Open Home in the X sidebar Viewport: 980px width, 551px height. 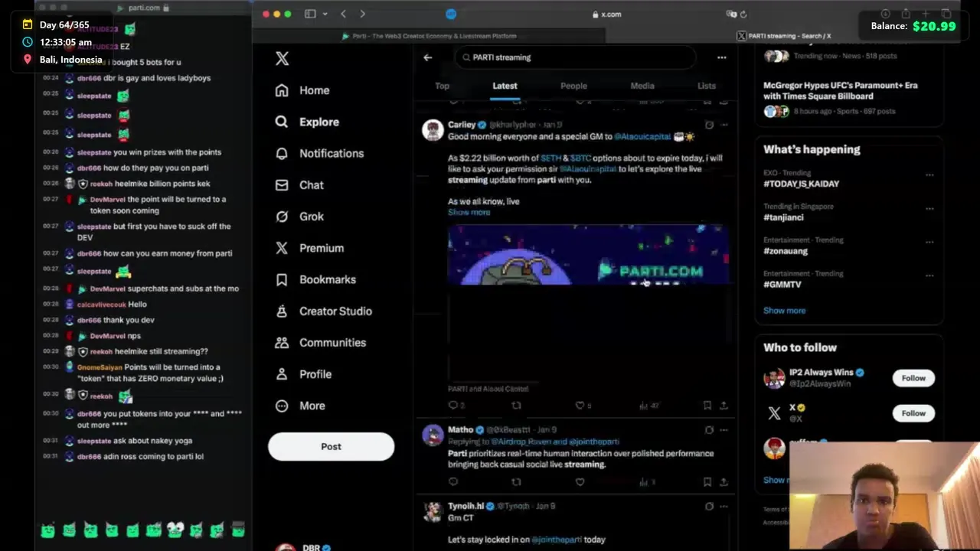point(302,90)
